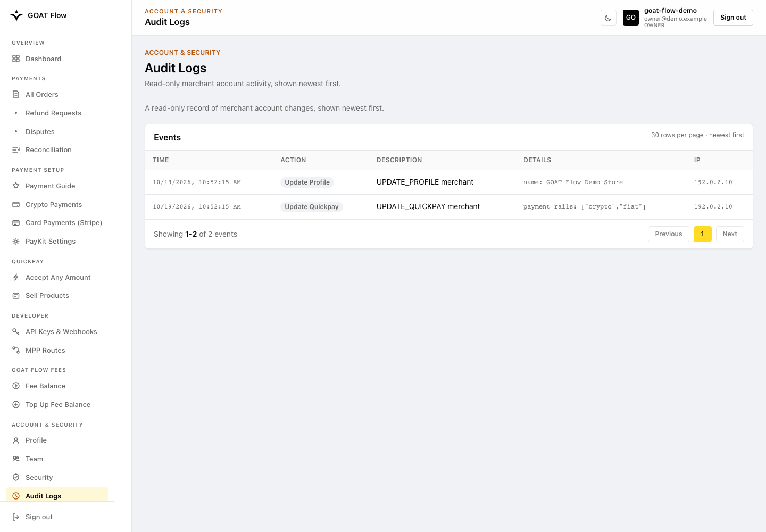Click the Reconciliation list icon
The image size is (766, 532).
click(x=16, y=150)
